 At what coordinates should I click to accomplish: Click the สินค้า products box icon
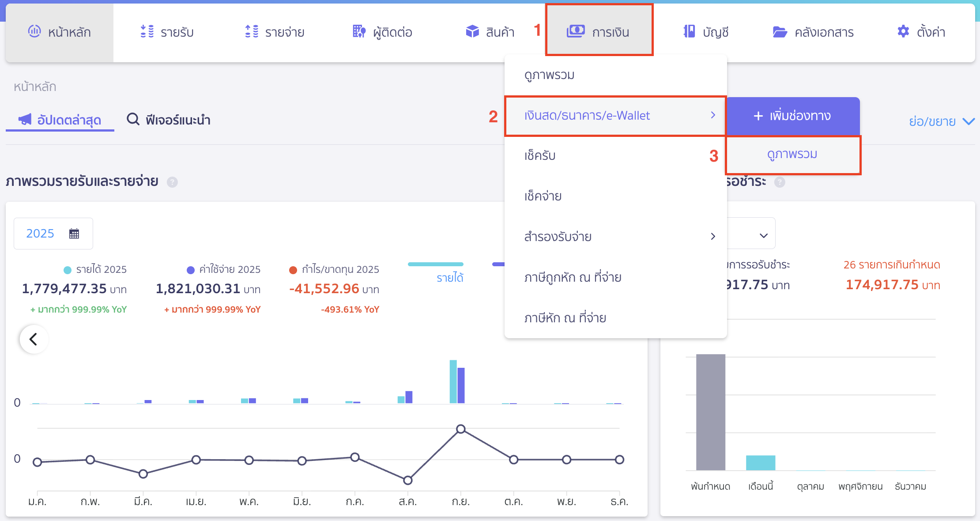click(x=471, y=31)
